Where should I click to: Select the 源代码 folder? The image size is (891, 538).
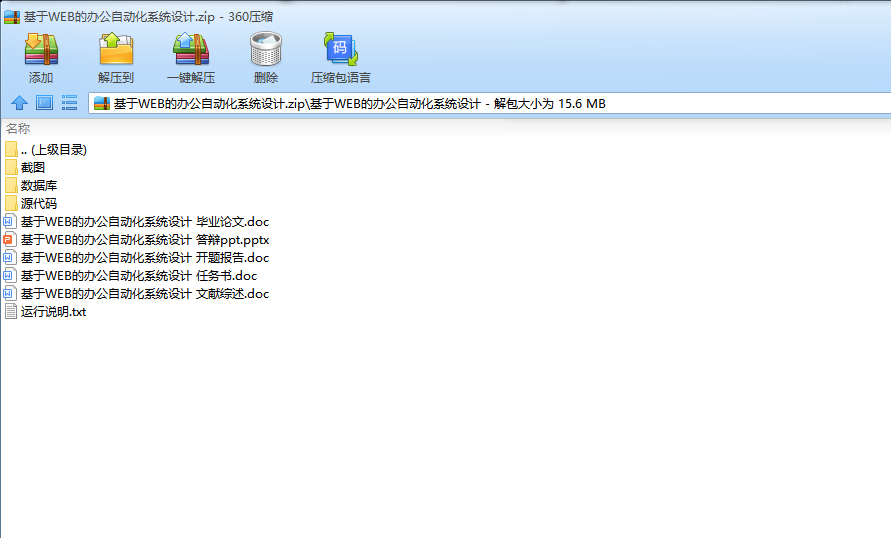coord(31,203)
